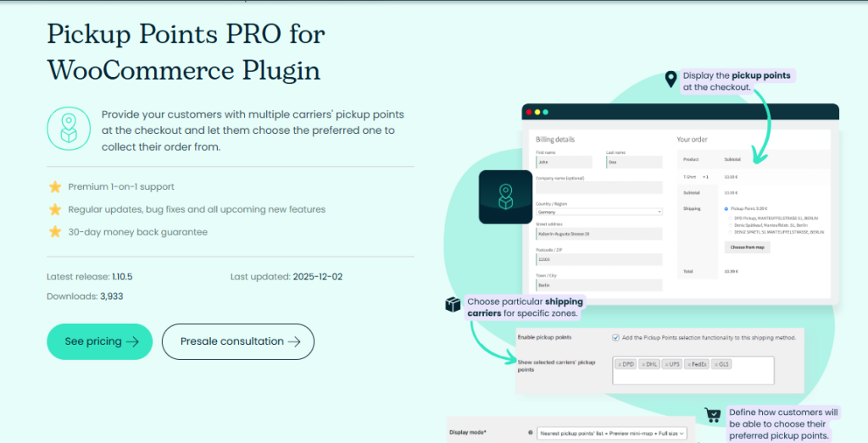The image size is (868, 443).
Task: Click the yellow dot in the mockup window bar
Action: [537, 112]
